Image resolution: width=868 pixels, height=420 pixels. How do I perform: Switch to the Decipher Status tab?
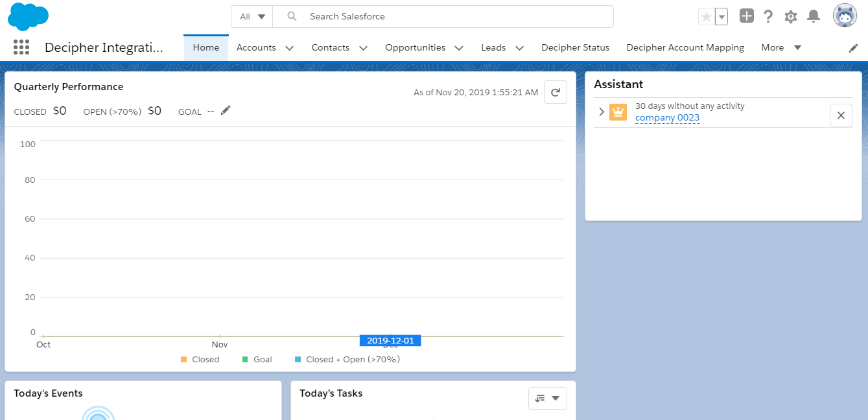[575, 47]
